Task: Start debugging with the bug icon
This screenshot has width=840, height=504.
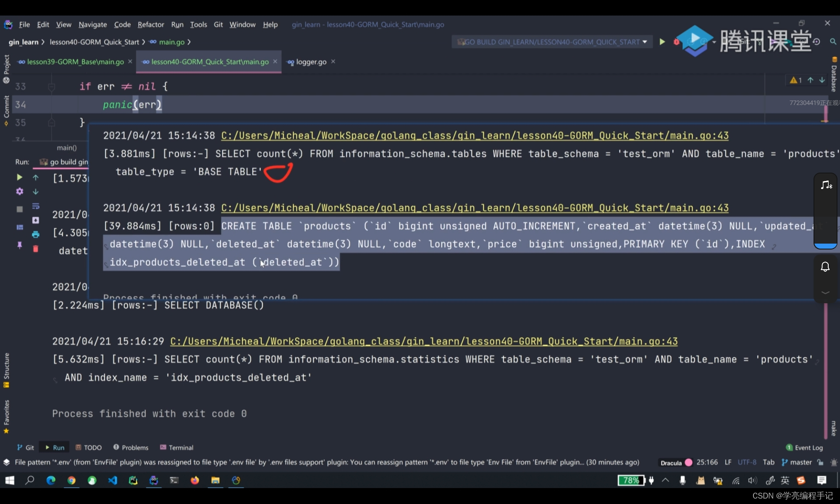Action: [676, 42]
